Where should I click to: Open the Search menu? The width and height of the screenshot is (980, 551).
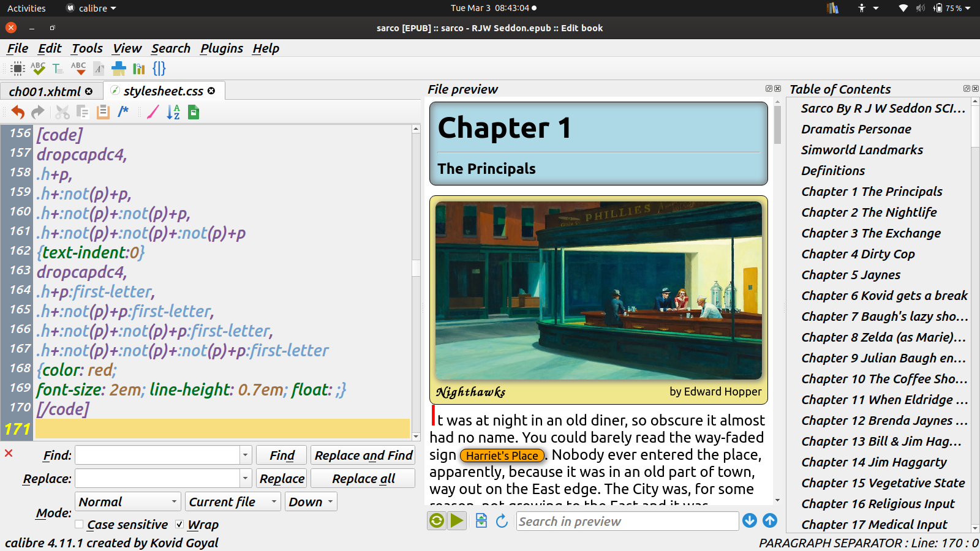pyautogui.click(x=171, y=48)
